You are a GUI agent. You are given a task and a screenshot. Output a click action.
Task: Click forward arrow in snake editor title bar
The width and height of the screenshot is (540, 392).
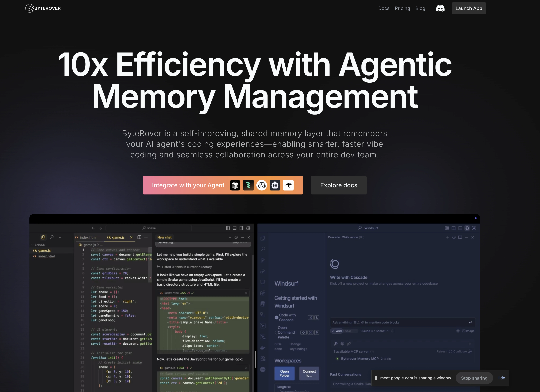tap(100, 228)
